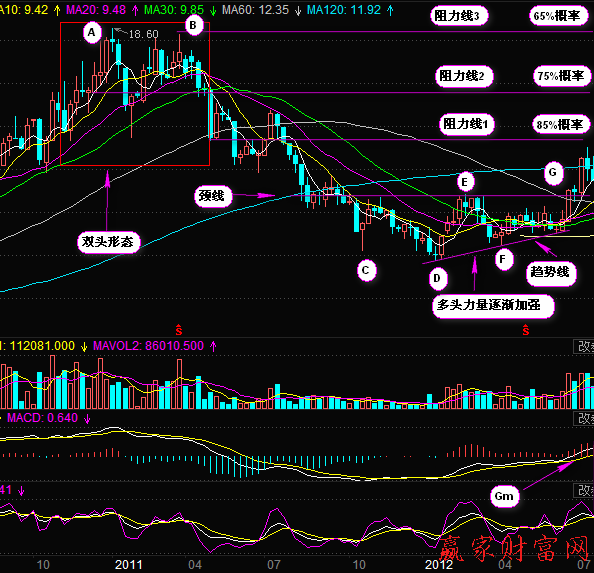Select the D low point marker
The height and width of the screenshot is (573, 594).
(438, 278)
